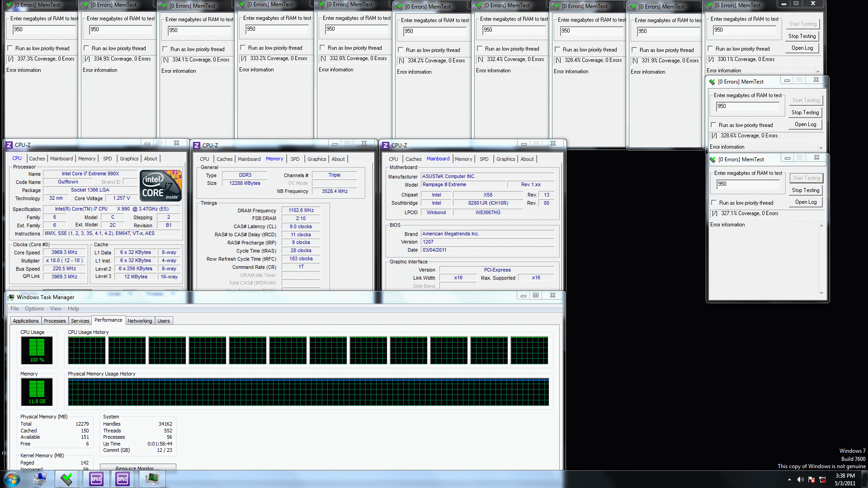Image resolution: width=868 pixels, height=488 pixels.
Task: Click MemTest title icon of 333.2% coverage window
Action: (x=241, y=5)
